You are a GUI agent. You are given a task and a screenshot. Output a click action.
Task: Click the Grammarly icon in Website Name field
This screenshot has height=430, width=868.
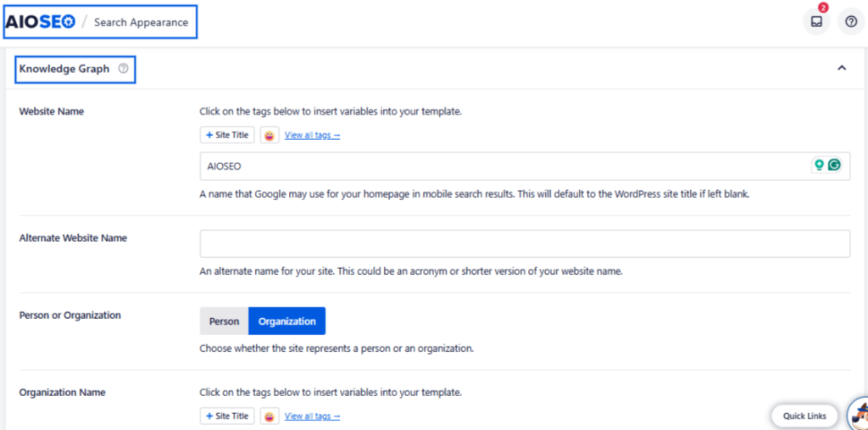click(834, 165)
